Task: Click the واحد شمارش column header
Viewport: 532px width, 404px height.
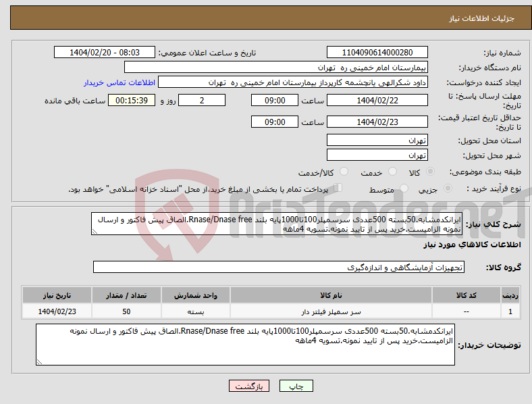Action: coord(196,295)
